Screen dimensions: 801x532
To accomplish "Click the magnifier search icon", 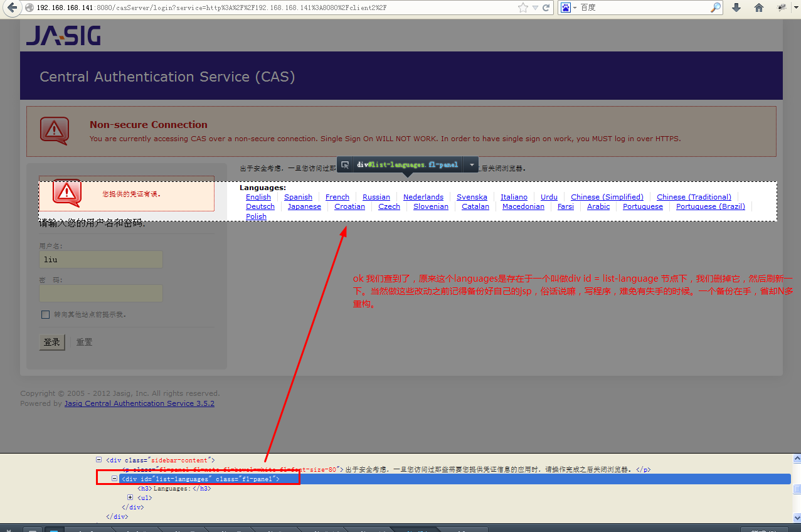I will (716, 8).
